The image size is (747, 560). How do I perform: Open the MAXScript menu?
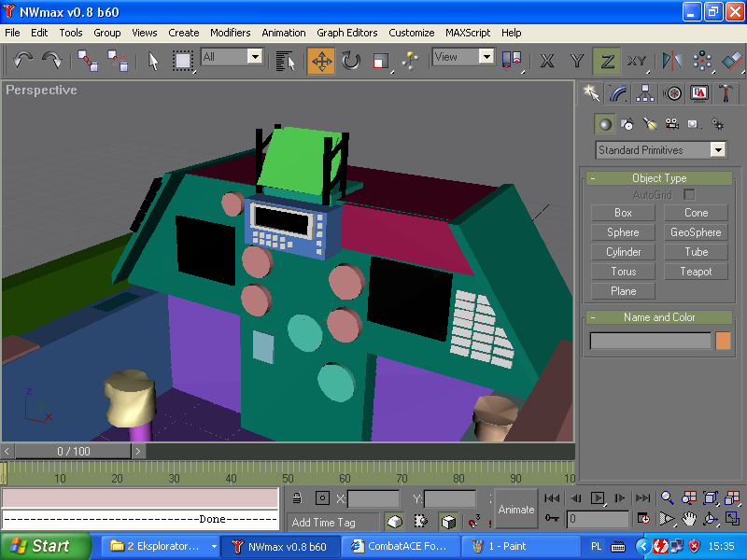(468, 33)
